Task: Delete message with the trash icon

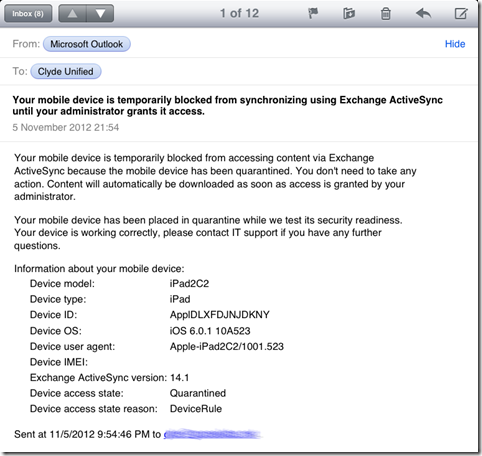Action: click(x=386, y=14)
